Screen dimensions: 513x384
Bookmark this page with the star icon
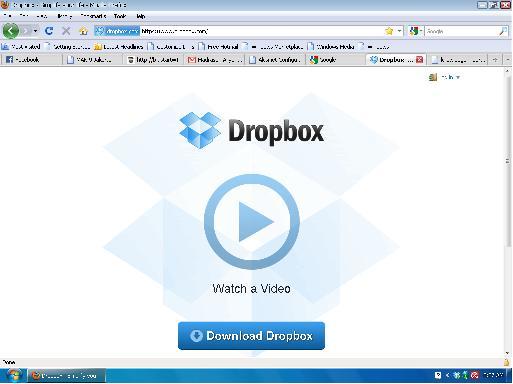pos(389,31)
